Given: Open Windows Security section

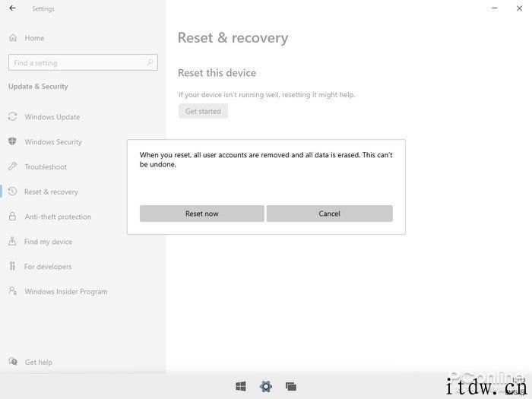Looking at the screenshot, I should coord(53,142).
